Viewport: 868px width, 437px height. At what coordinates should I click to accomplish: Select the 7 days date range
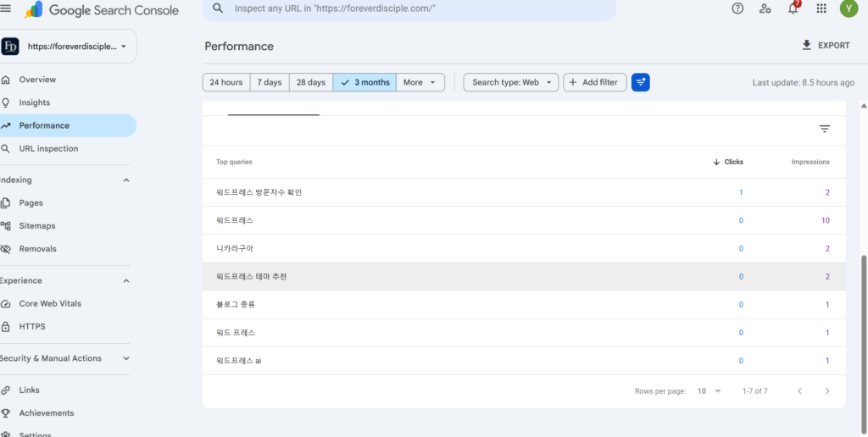(270, 82)
